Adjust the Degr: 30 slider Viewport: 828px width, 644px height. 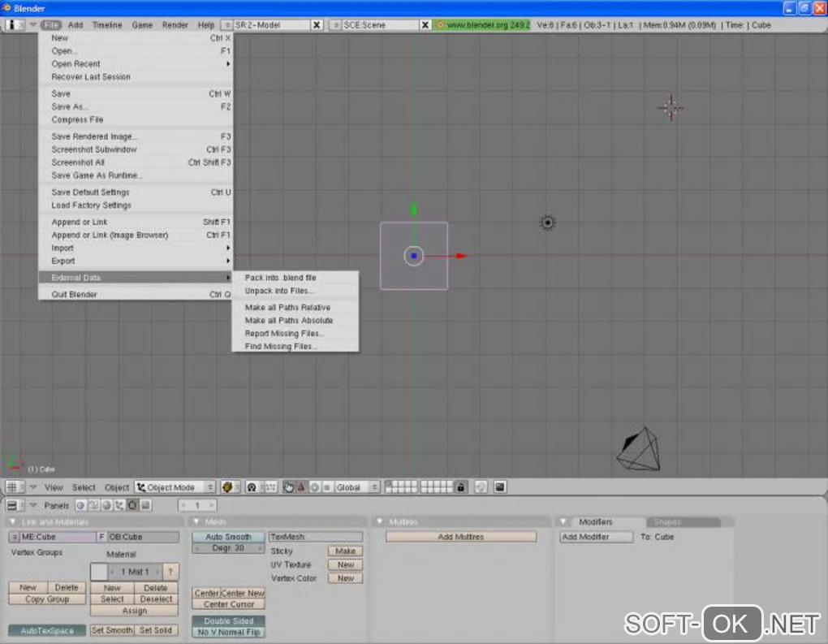point(228,548)
